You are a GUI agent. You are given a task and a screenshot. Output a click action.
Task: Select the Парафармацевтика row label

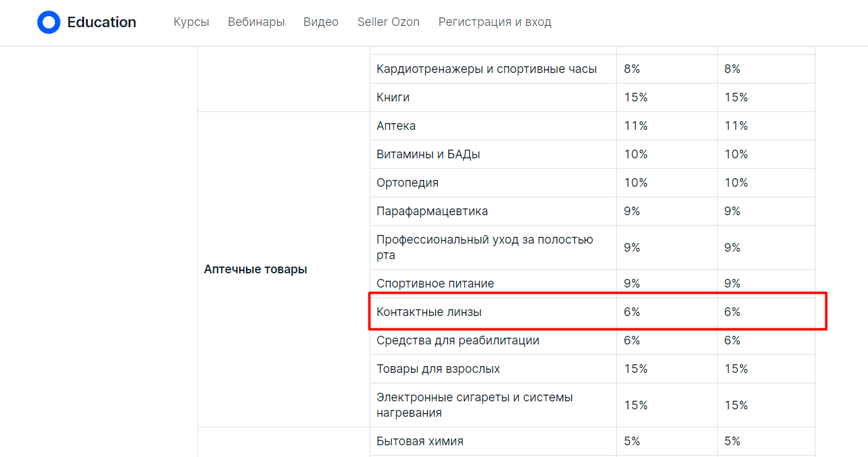point(432,211)
